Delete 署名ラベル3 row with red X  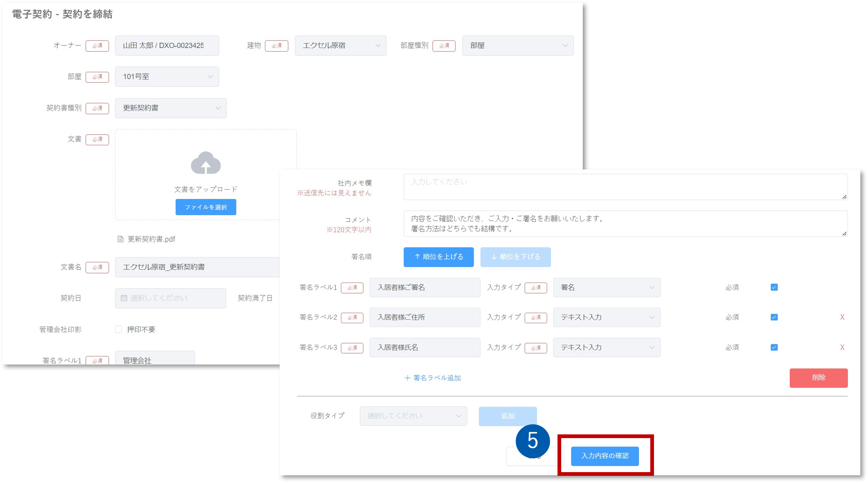(x=842, y=347)
